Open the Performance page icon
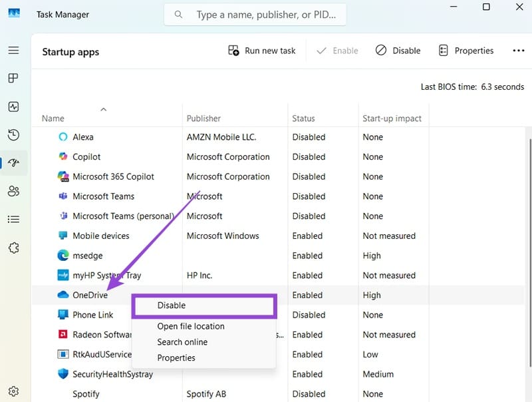Screen dimensions: 532x402 pyautogui.click(x=13, y=106)
